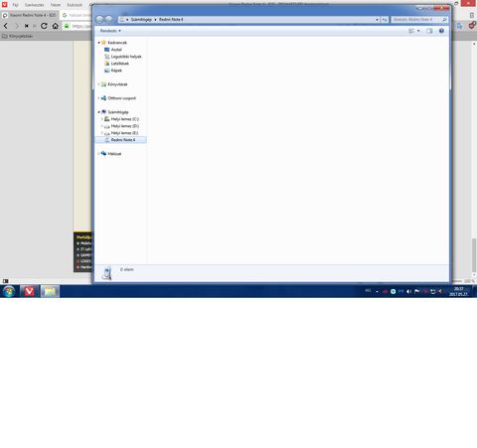Toggle the preview pane icon
Image resolution: width=477 pixels, height=448 pixels.
click(429, 31)
